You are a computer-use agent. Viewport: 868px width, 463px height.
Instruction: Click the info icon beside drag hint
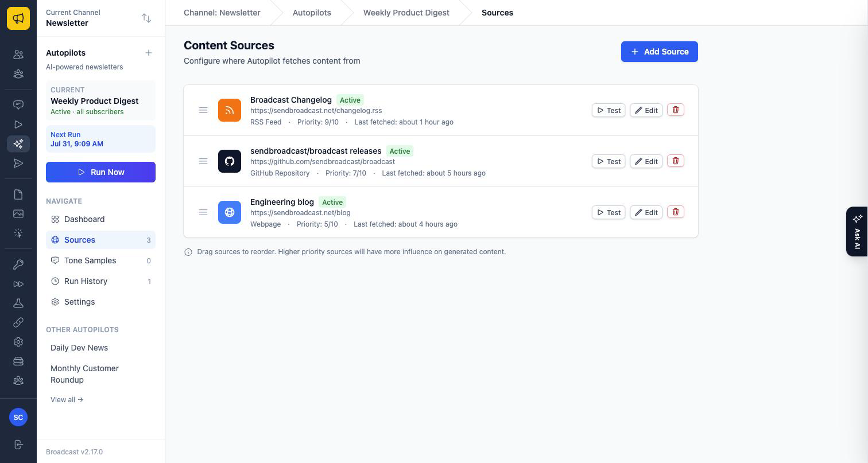188,252
